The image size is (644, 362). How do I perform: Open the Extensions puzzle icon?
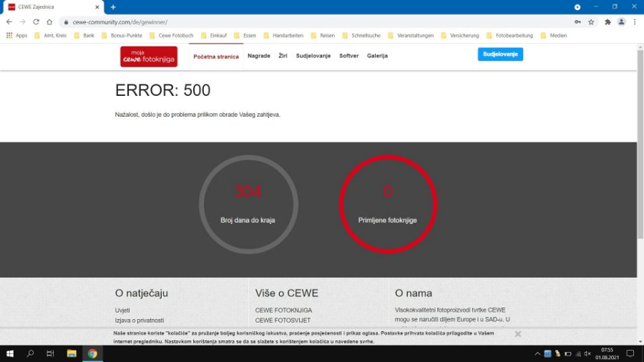click(x=608, y=22)
